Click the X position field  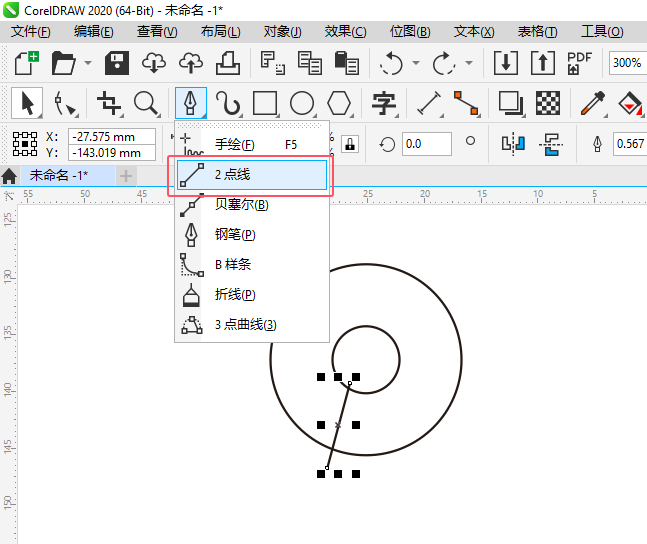coord(112,137)
